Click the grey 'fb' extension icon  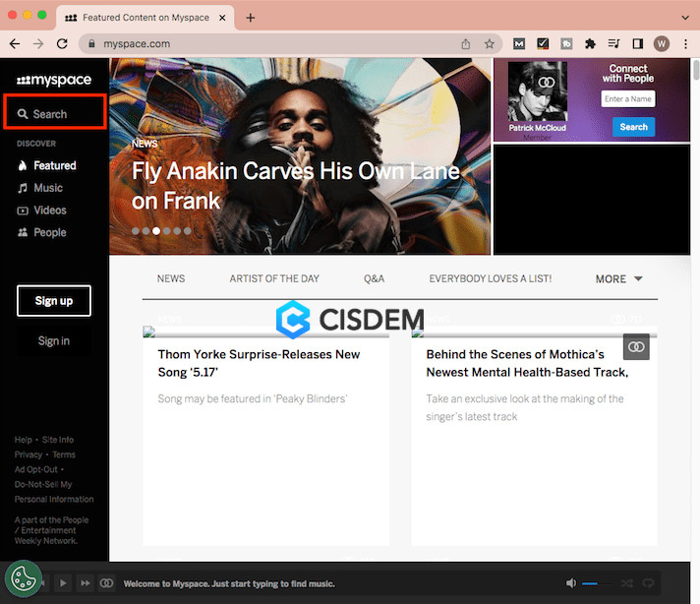coord(566,44)
